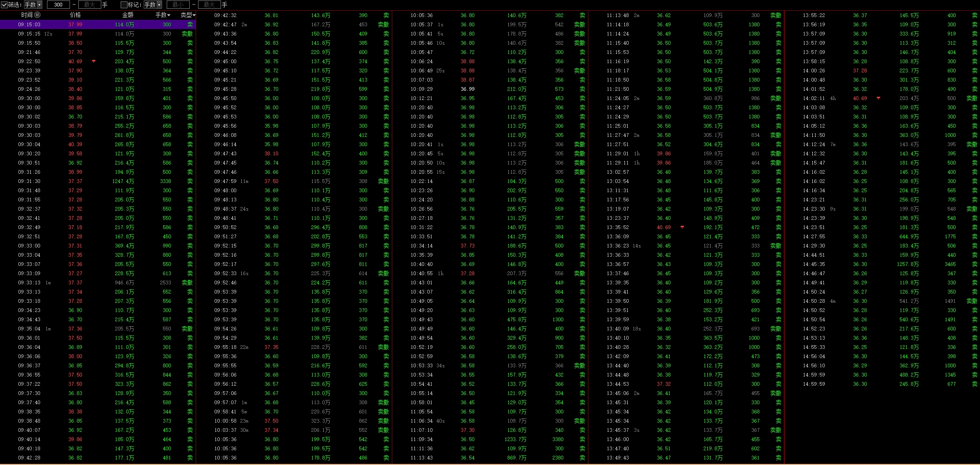Sort by the 金额 column header
Screen dimensions: 980x465
[128, 15]
